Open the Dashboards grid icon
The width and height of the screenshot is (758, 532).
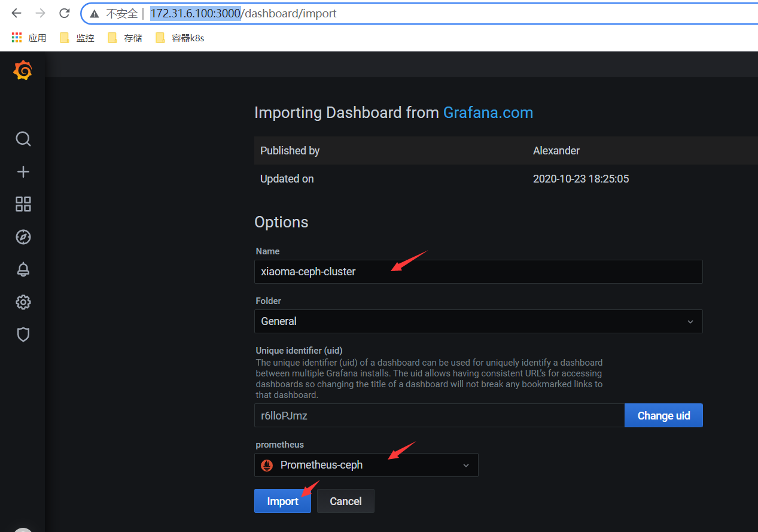tap(23, 204)
